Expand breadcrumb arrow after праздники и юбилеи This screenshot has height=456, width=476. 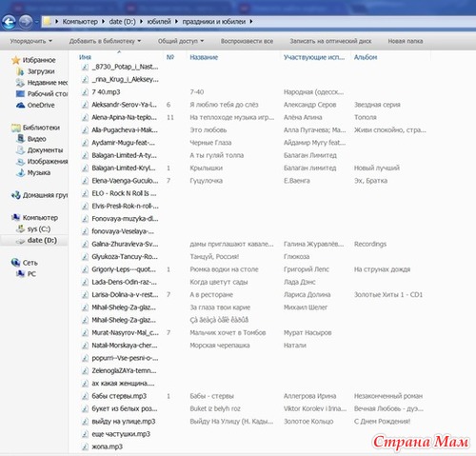[x=251, y=22]
